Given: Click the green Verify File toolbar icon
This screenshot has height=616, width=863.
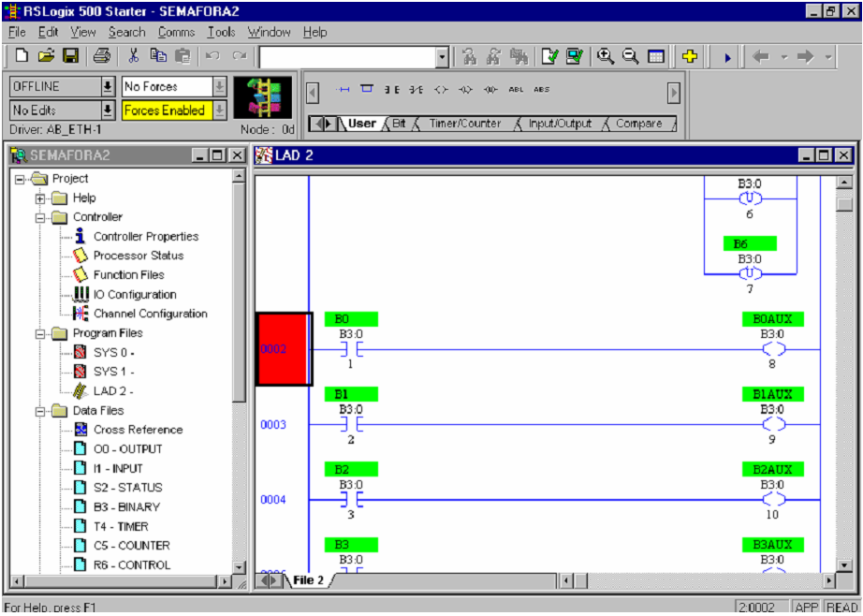Looking at the screenshot, I should tap(551, 56).
